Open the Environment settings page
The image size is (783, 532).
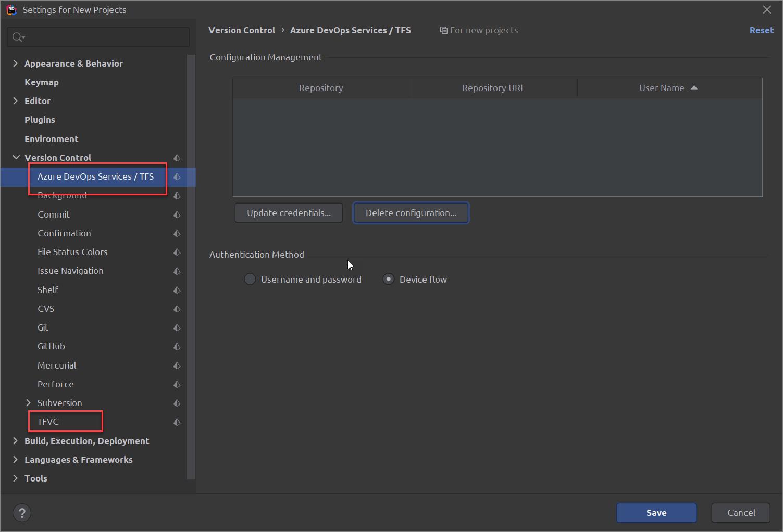52,139
